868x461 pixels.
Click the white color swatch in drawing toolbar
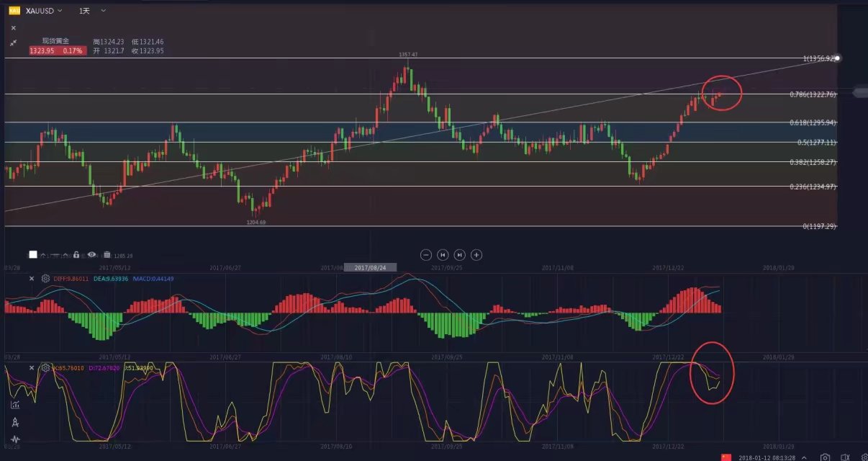pyautogui.click(x=33, y=254)
